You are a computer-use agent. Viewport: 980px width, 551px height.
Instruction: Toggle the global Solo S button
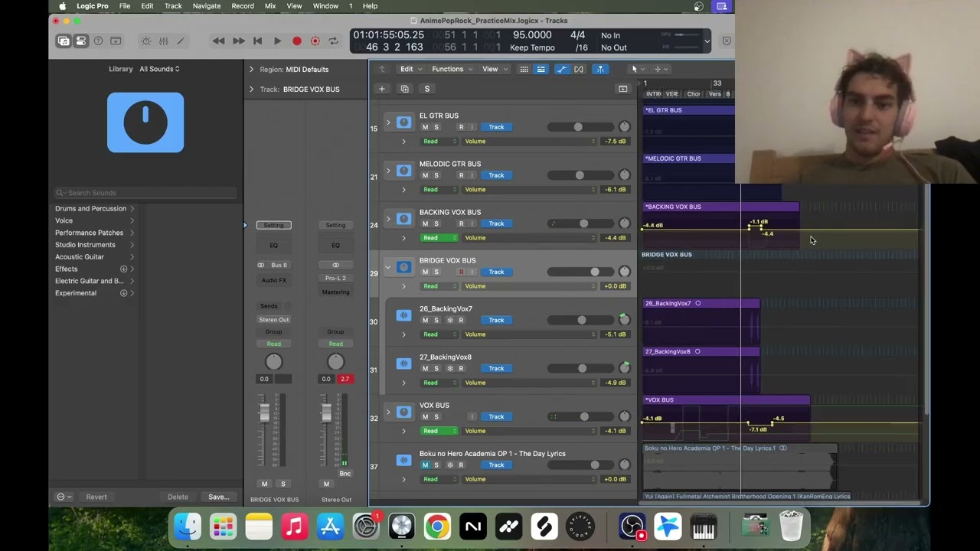(x=427, y=89)
